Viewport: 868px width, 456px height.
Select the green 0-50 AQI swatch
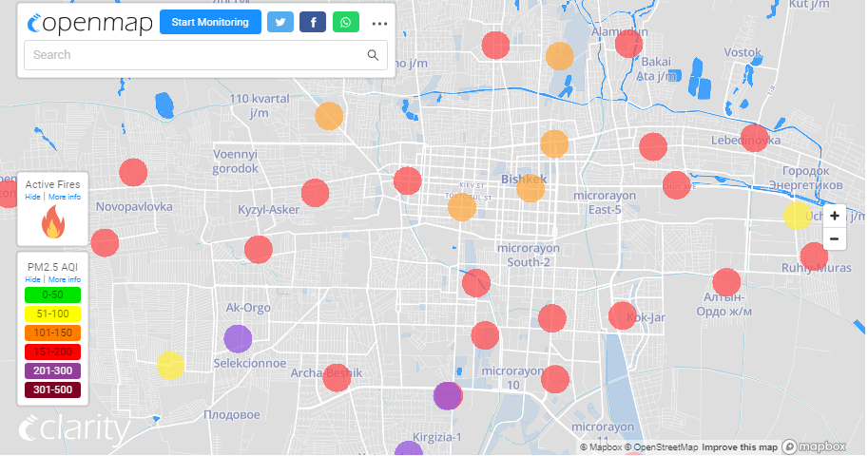(x=53, y=295)
